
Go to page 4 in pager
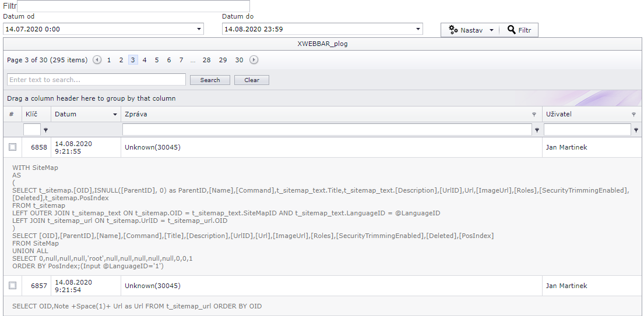[x=145, y=60]
